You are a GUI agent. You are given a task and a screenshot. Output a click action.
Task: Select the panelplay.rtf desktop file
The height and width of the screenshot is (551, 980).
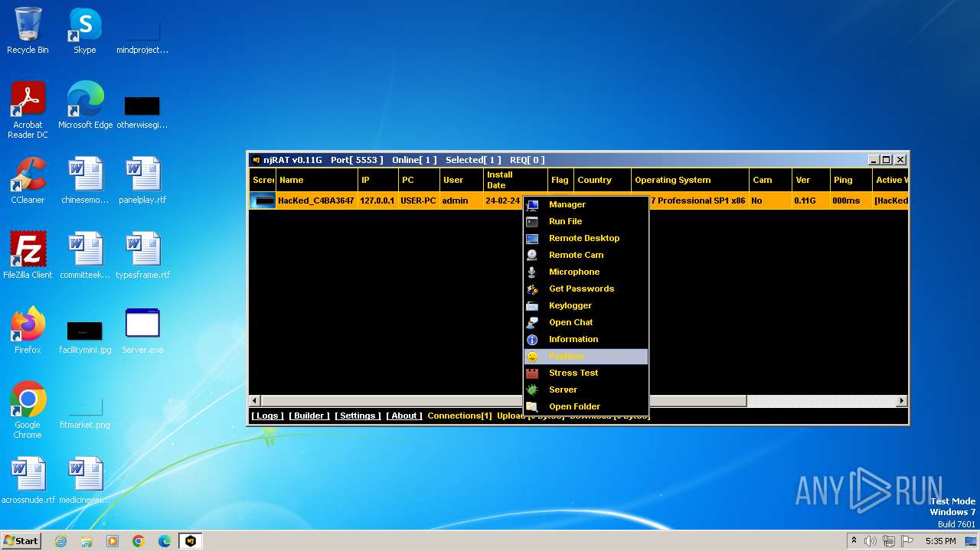[x=142, y=181]
